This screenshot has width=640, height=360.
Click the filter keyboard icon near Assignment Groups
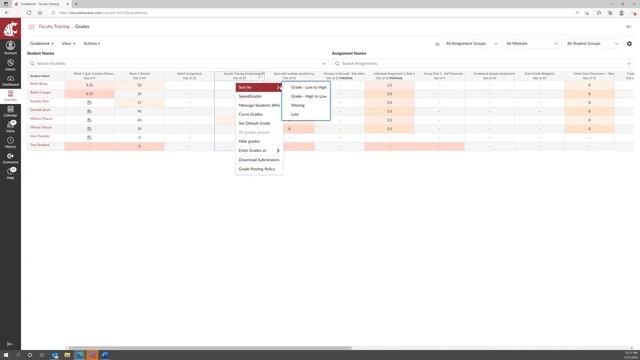pyautogui.click(x=437, y=44)
